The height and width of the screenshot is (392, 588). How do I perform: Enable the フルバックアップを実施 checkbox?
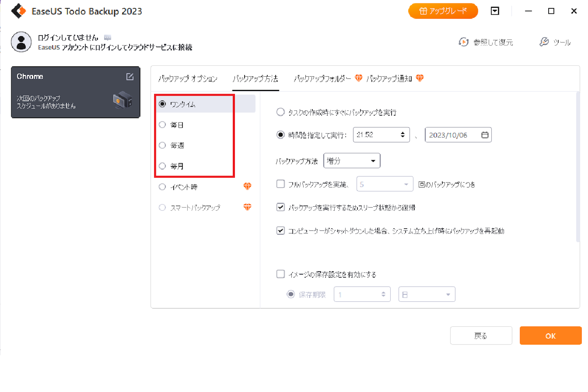point(281,184)
